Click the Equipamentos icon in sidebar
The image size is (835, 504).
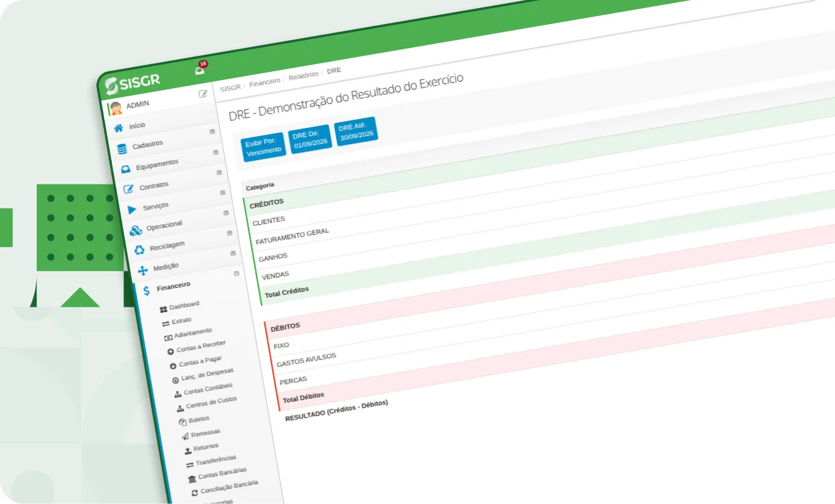(x=125, y=169)
